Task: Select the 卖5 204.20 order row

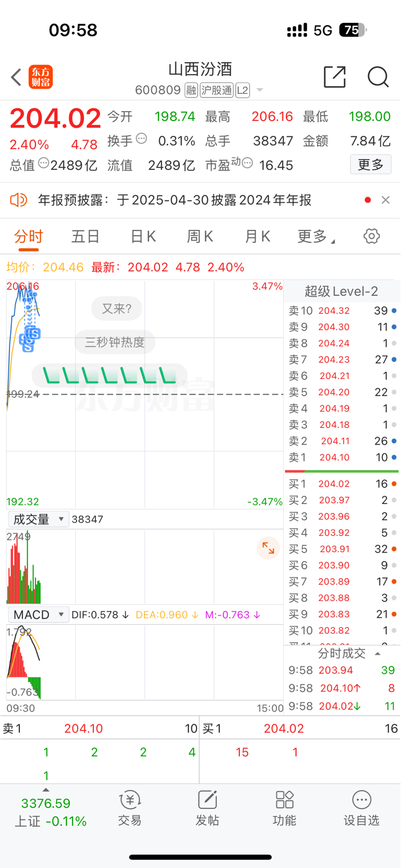Action: coord(342,392)
